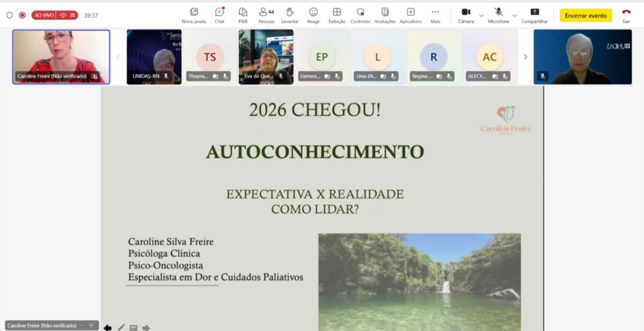Expand microphone options dropdown arrow
Screen dimensions: 644x331
514,16
